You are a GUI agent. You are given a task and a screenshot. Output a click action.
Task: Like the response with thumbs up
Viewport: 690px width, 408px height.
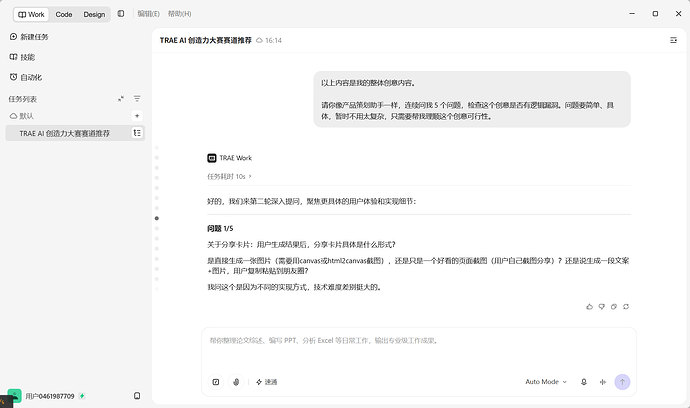point(590,307)
